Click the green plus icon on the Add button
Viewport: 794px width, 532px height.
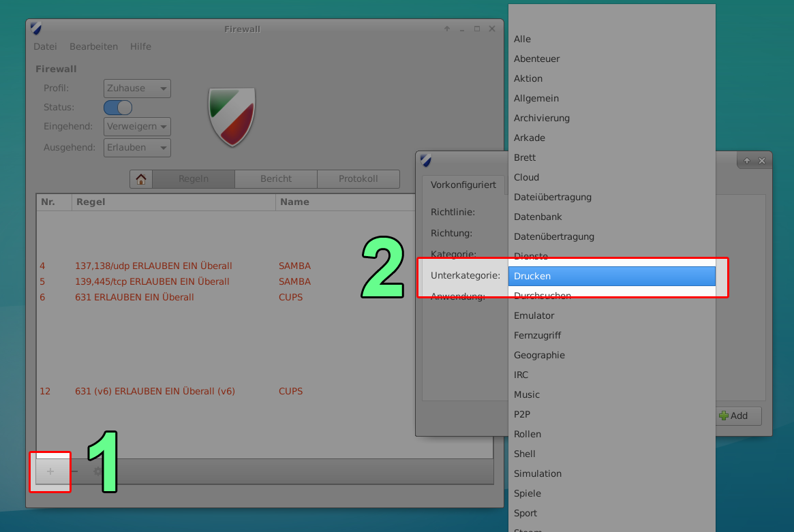click(x=724, y=416)
